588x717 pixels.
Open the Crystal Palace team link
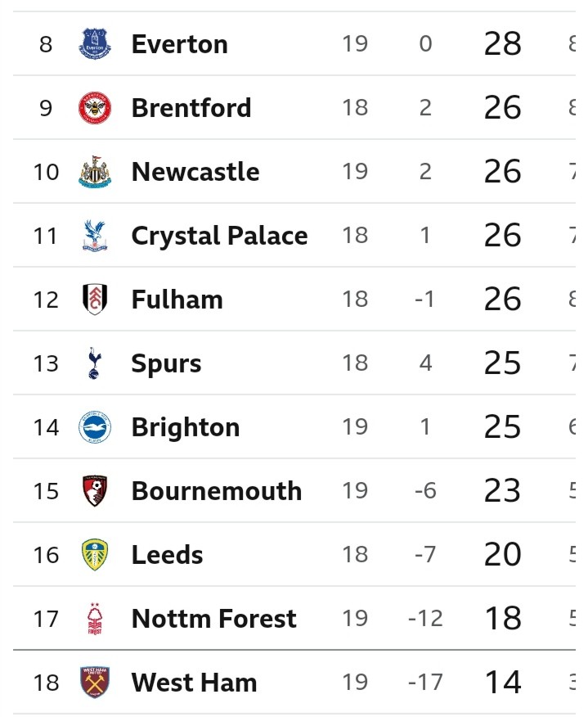tap(219, 236)
